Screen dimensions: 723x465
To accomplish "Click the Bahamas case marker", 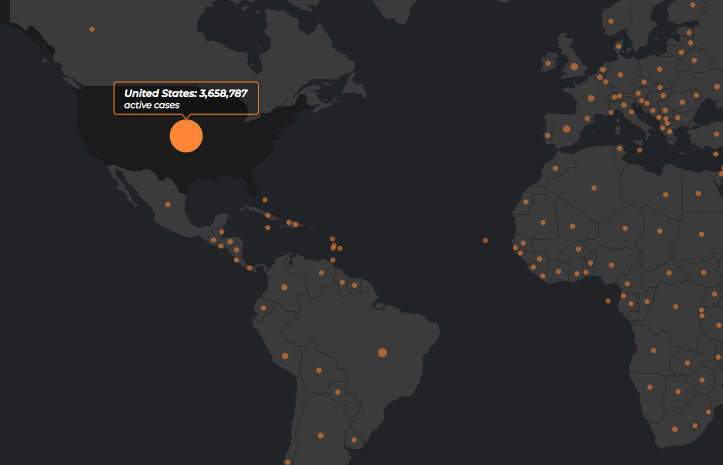I will tap(265, 200).
